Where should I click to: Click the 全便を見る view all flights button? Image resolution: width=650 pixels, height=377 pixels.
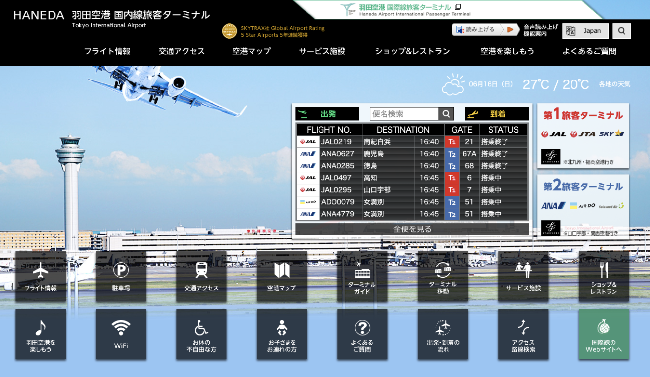pyautogui.click(x=412, y=229)
